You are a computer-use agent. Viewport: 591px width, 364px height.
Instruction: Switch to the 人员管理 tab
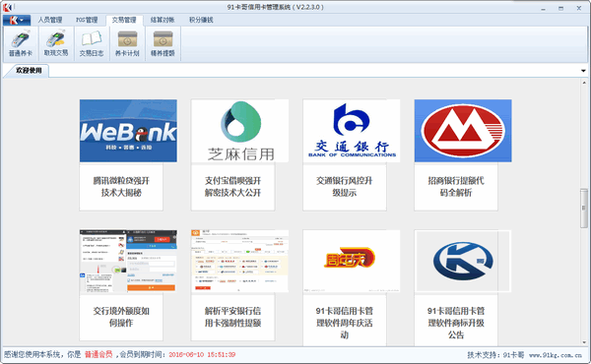(x=50, y=20)
